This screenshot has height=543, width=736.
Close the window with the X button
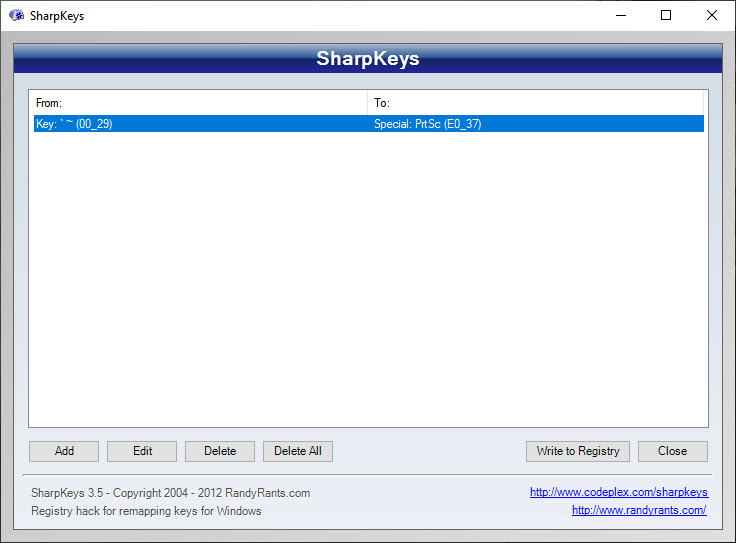point(712,15)
